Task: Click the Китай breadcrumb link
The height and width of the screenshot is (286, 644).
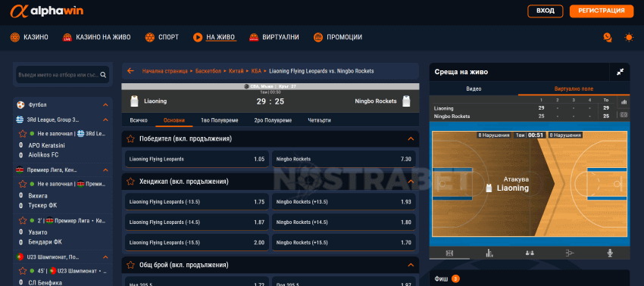Action: click(236, 71)
